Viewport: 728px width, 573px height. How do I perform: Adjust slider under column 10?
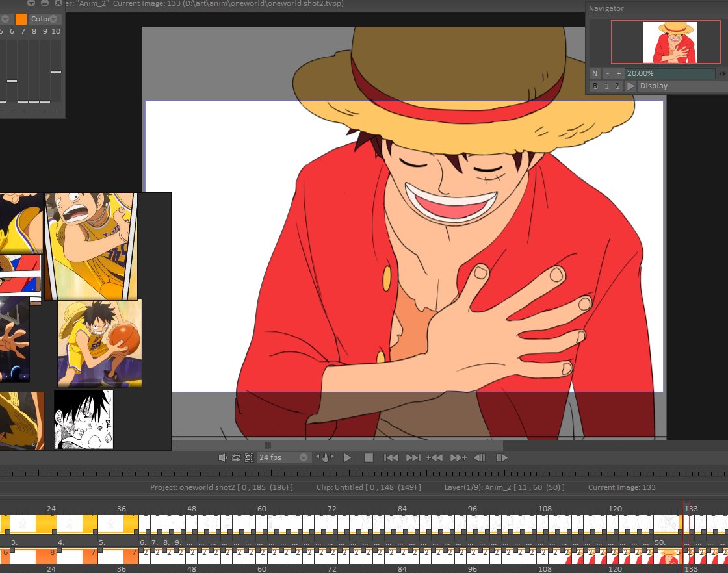(x=56, y=71)
